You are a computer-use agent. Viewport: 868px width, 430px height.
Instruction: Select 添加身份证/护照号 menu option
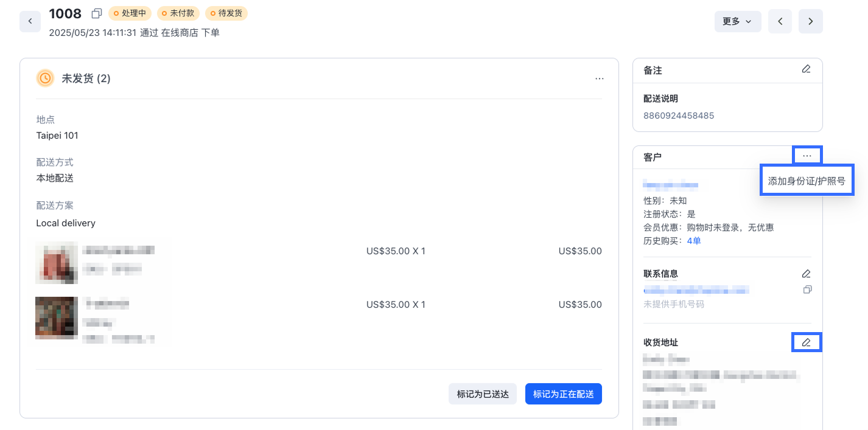(x=807, y=181)
